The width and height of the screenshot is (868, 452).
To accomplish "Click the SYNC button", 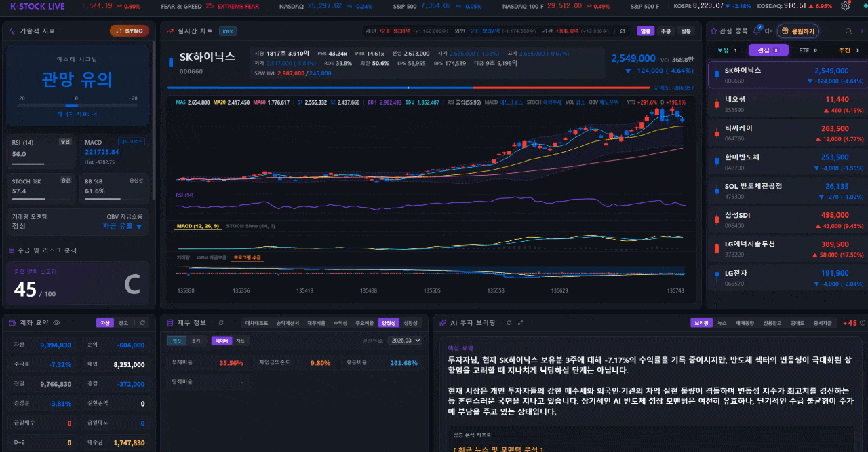I will tap(130, 31).
